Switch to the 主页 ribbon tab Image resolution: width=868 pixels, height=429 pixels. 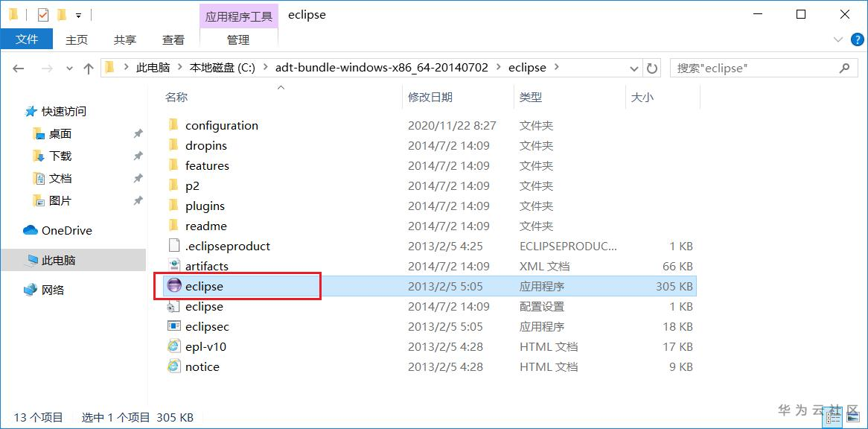click(x=77, y=40)
